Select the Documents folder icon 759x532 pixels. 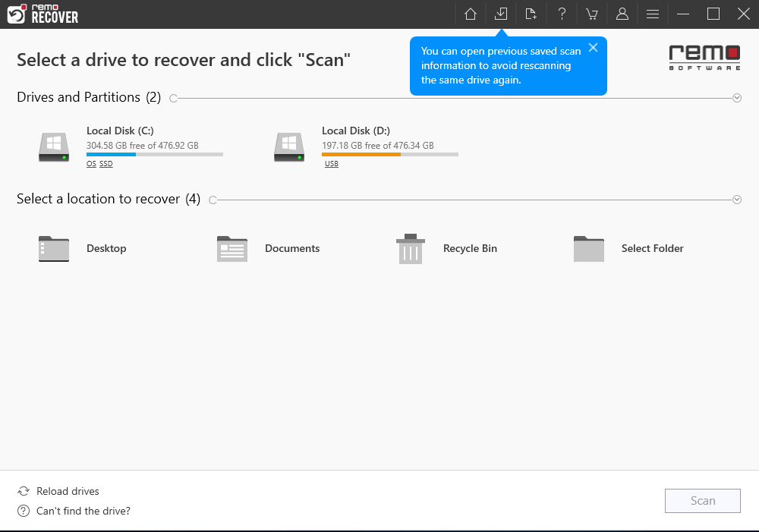click(x=231, y=249)
